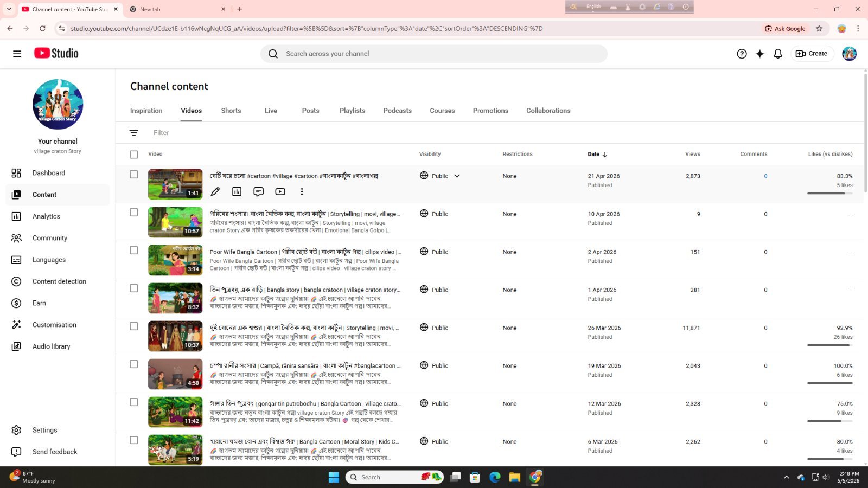Tick the select-all videos checkbox
Viewport: 868px width, 488px height.
tap(134, 155)
